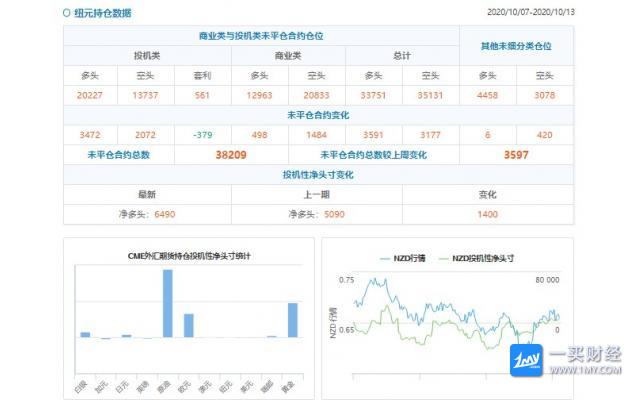Toggle the NZD行情 legend series

tap(403, 258)
